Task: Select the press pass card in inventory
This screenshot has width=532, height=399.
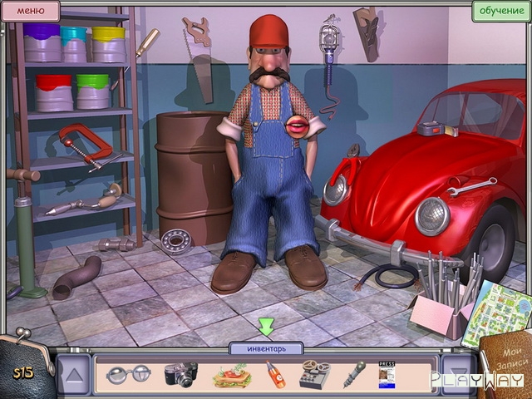Action: (x=387, y=374)
